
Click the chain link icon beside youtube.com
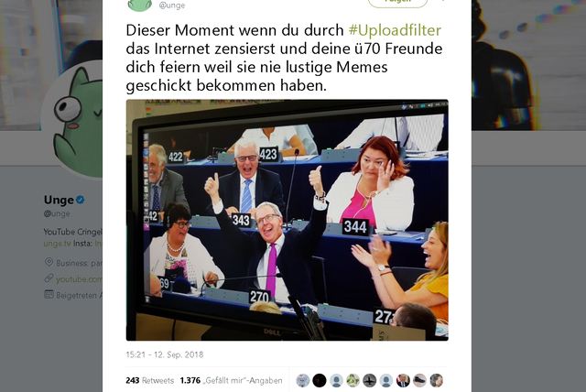49,278
